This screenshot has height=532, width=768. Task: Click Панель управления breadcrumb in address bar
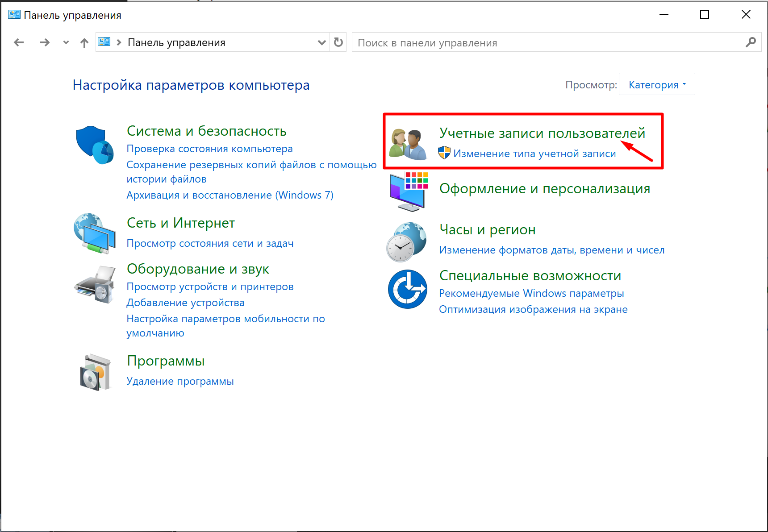coord(176,43)
